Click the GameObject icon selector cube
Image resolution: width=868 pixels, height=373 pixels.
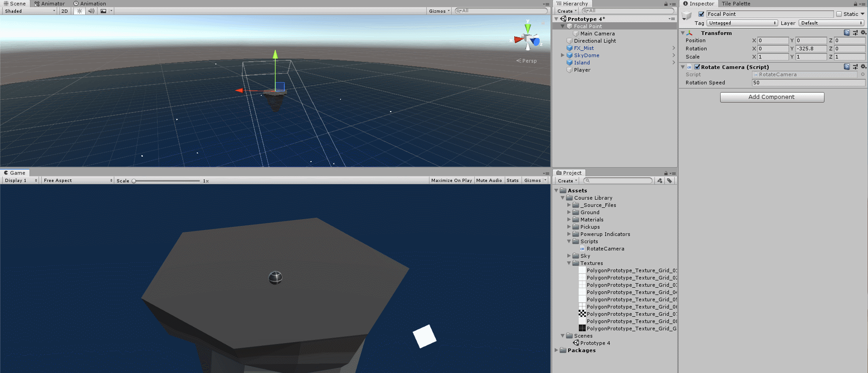coord(687,16)
